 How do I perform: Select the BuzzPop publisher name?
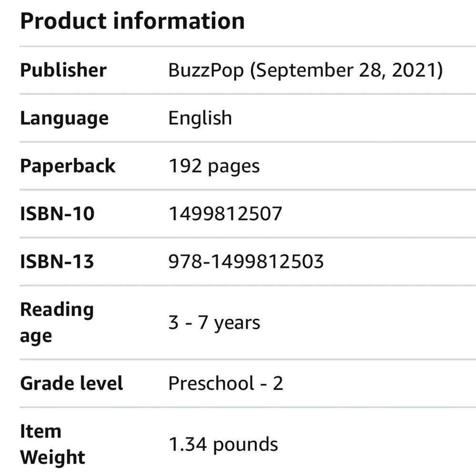[x=206, y=70]
